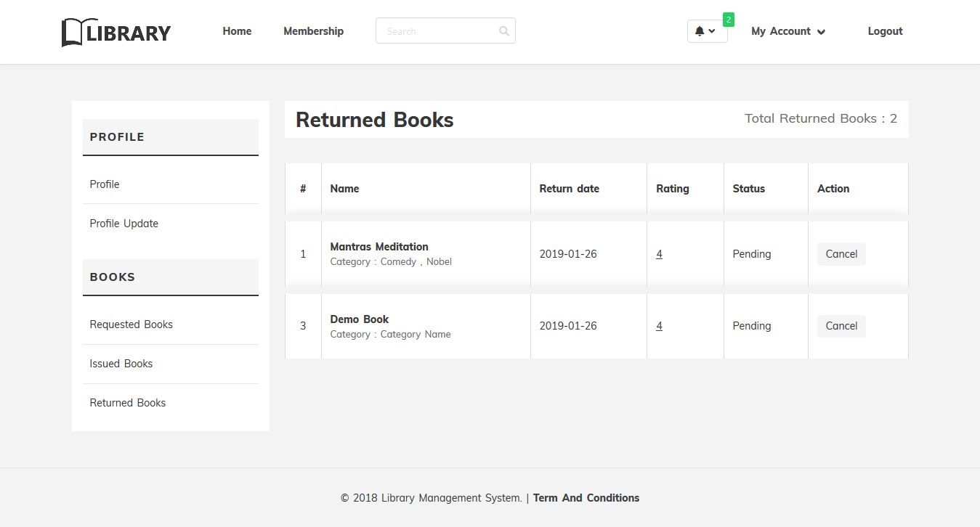This screenshot has height=527, width=980.
Task: Click the search magnifier icon
Action: click(504, 31)
